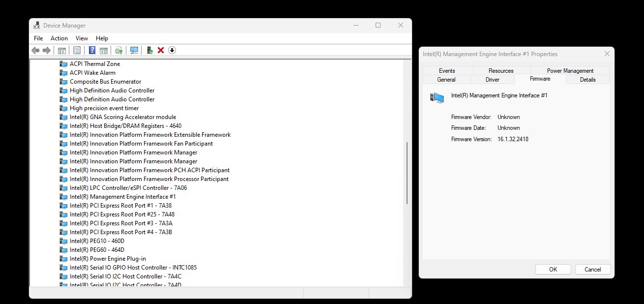Click the Firmware Version label
Viewport: 644px width, 304px height.
471,139
